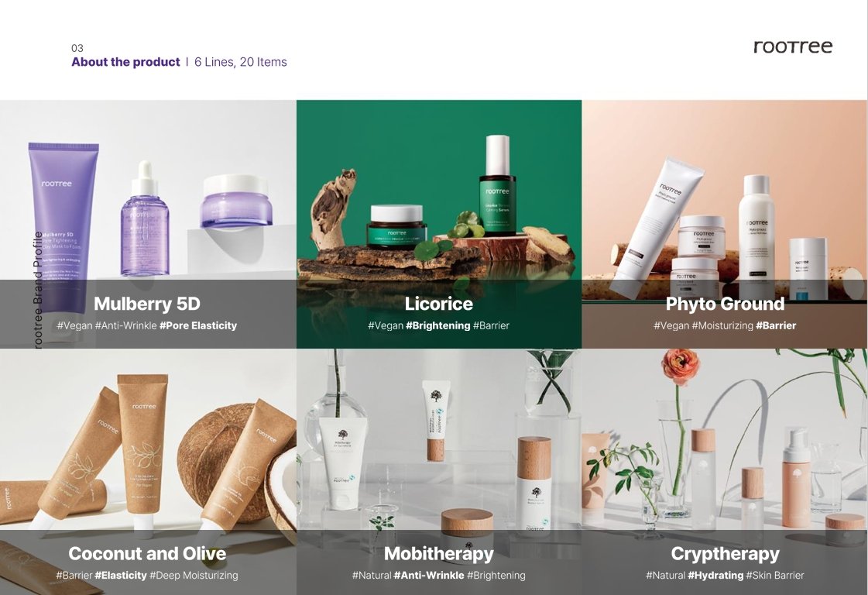Select the bold #Elasticity hashtag
The width and height of the screenshot is (868, 595).
point(121,576)
